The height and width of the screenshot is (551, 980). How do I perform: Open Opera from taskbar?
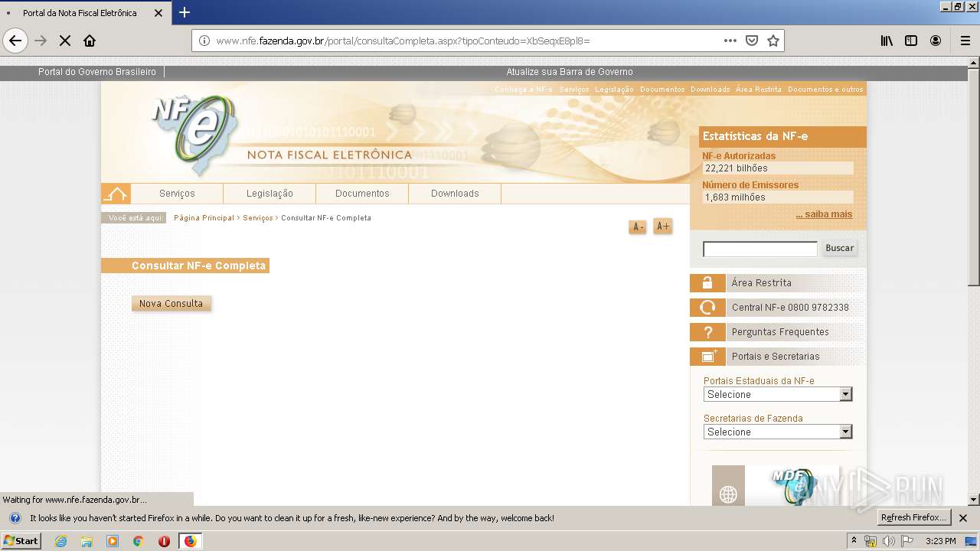pos(164,541)
